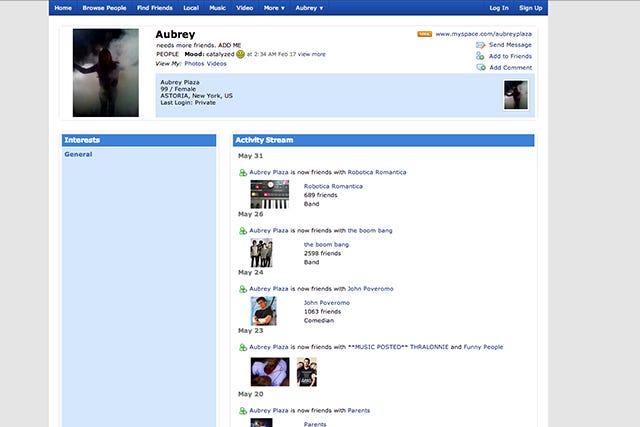Click John Poveromo link in May 24 sentence

pos(371,289)
